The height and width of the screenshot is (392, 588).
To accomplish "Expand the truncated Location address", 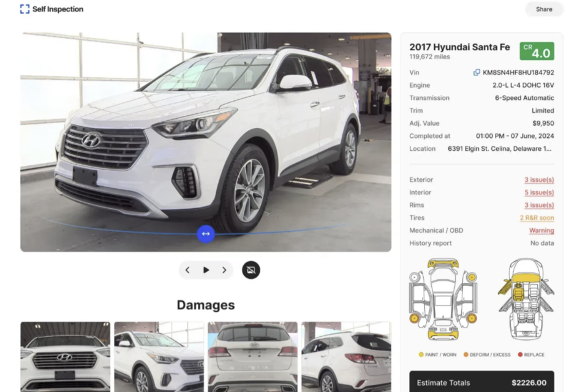I will 500,149.
